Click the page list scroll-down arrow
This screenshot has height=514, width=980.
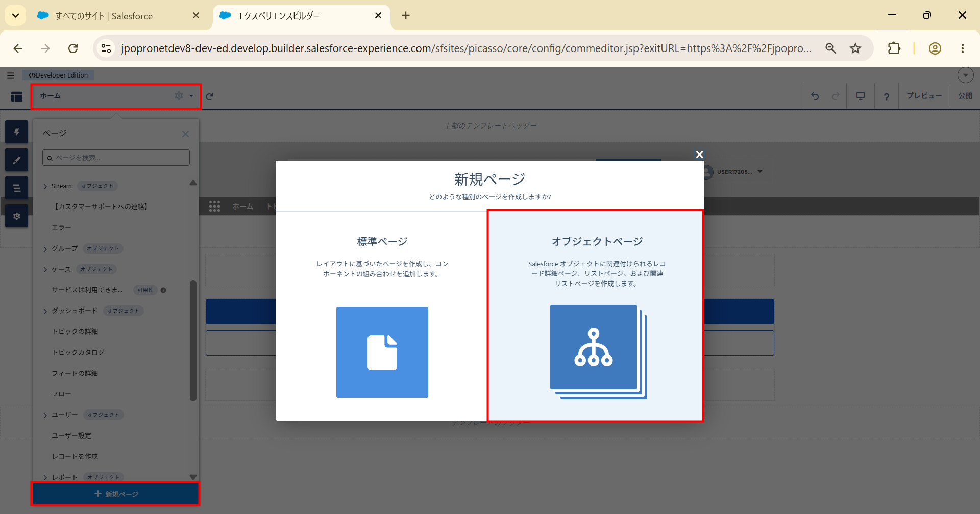tap(193, 477)
